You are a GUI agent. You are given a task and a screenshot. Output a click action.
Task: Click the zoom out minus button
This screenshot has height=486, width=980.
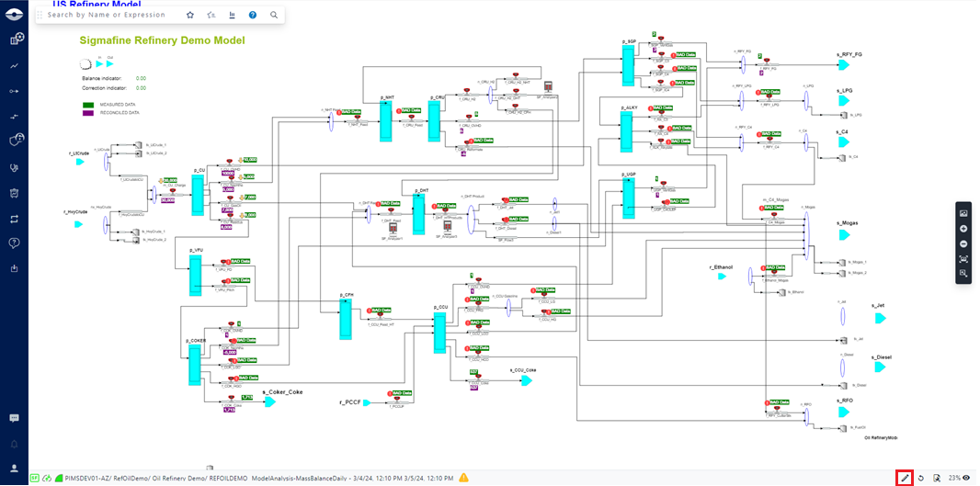pos(963,243)
